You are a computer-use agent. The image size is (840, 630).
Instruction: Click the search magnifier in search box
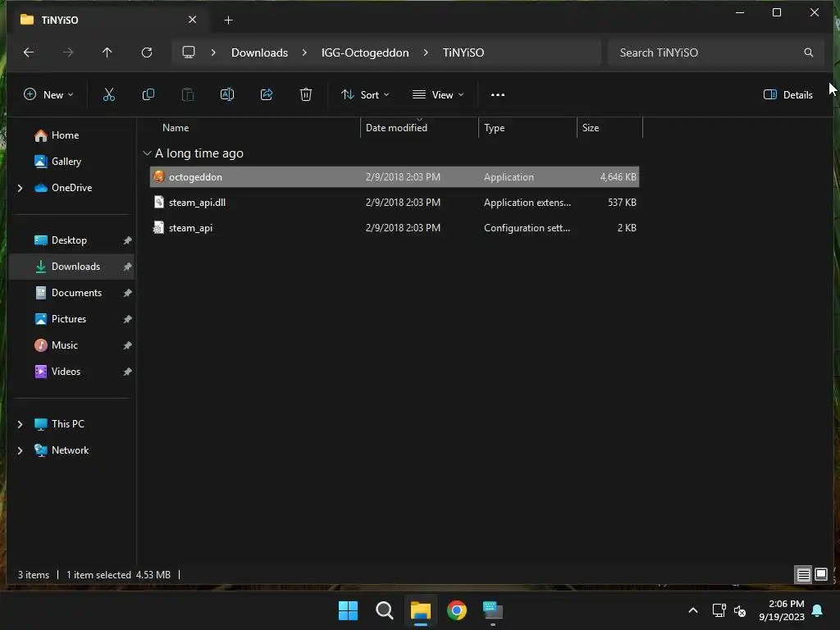808,52
